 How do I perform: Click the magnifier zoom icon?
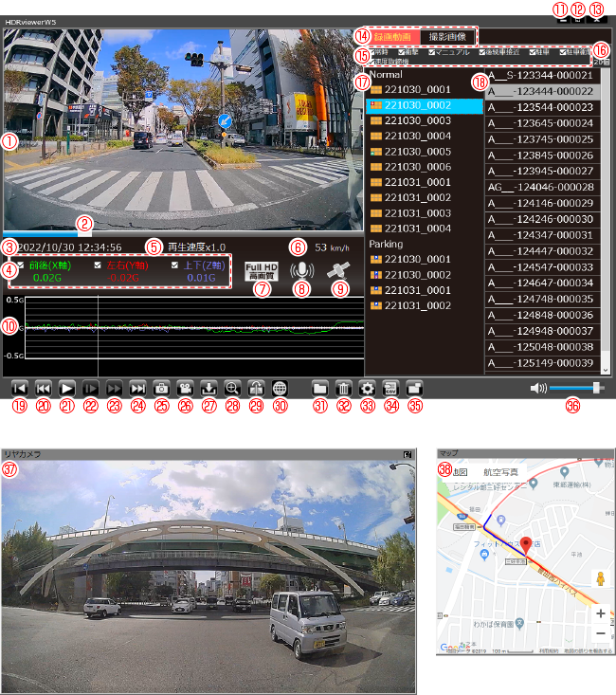[x=232, y=388]
